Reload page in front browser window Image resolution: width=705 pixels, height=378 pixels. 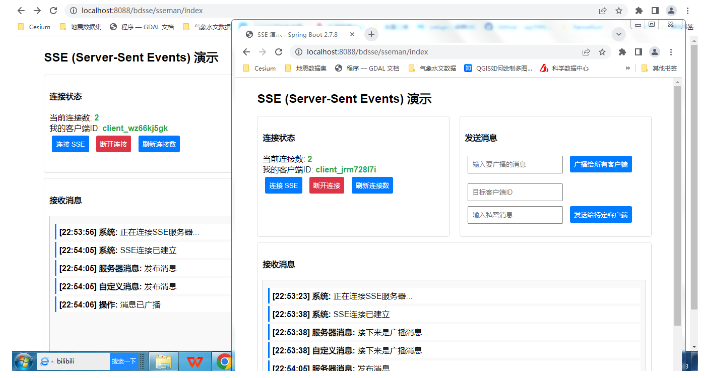[x=279, y=52]
